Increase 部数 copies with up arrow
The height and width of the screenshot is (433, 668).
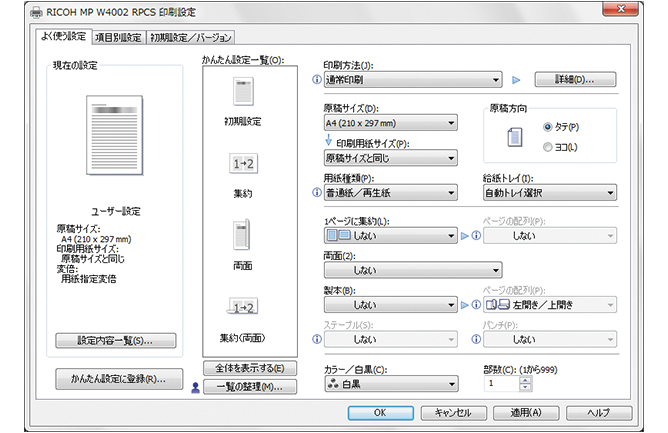coord(526,378)
